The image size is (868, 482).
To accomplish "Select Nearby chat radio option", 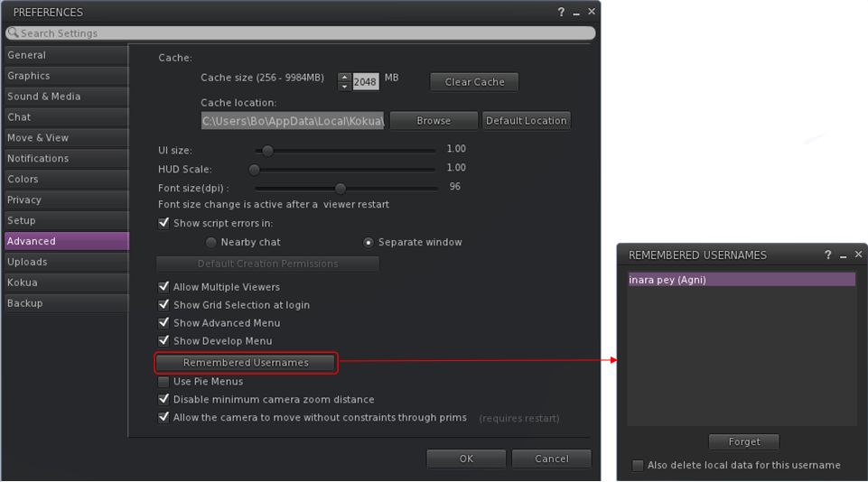I will click(211, 242).
